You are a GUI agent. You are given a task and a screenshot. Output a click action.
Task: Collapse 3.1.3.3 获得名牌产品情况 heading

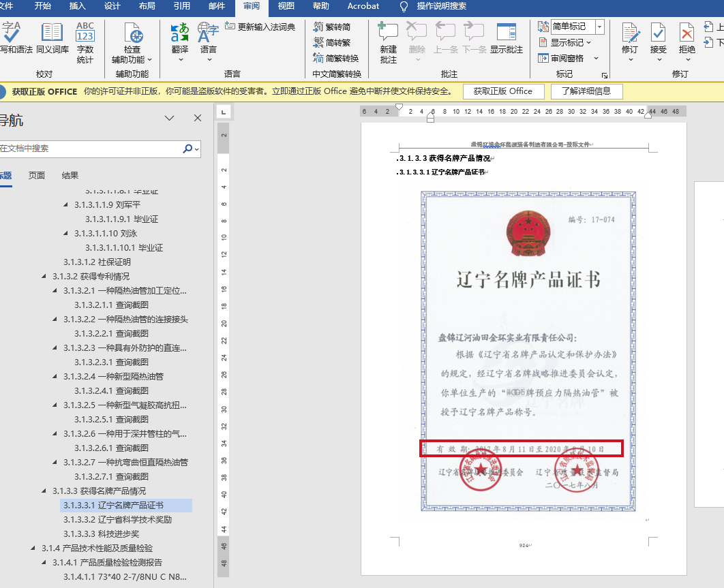[x=44, y=491]
